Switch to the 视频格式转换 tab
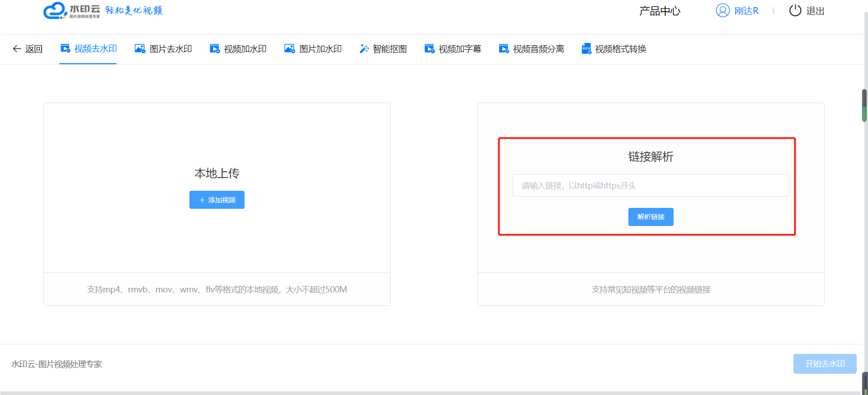The width and height of the screenshot is (868, 395). pos(620,49)
